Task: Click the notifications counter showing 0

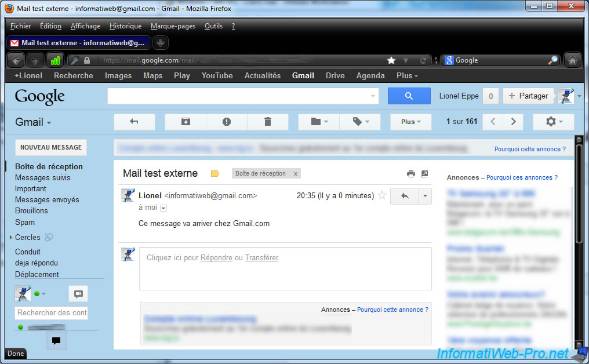Action: [490, 96]
